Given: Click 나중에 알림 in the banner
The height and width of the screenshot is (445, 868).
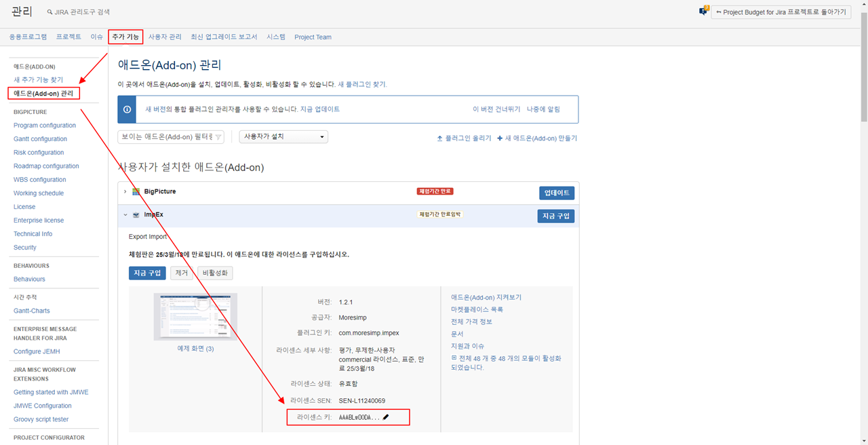Looking at the screenshot, I should coord(544,109).
